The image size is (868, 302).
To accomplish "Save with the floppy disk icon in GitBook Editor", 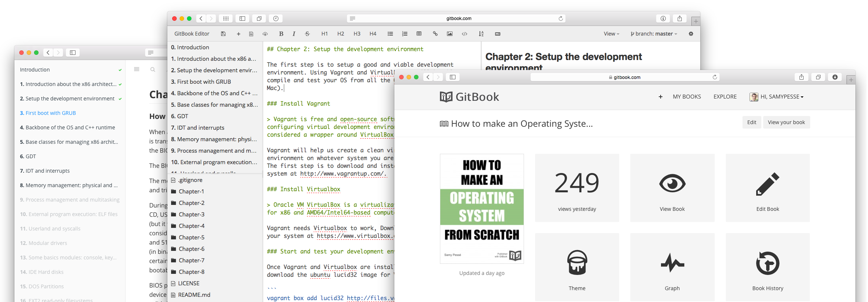I will (x=223, y=34).
